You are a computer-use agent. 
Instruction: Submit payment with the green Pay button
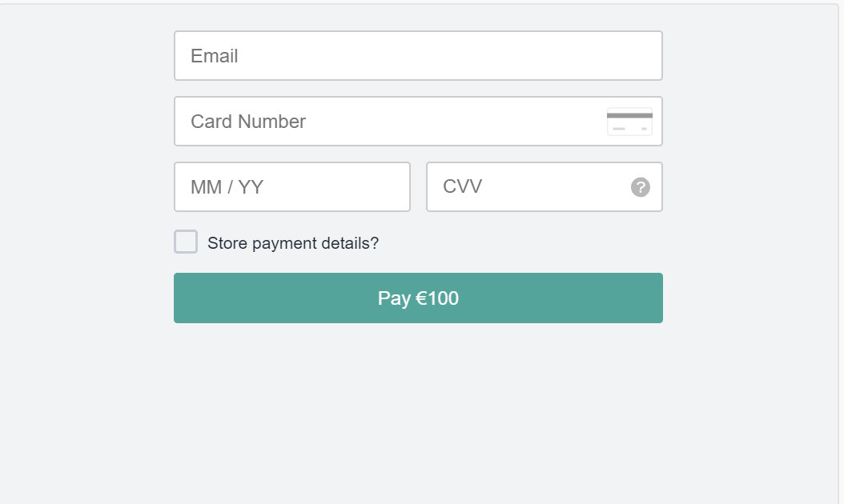point(418,298)
